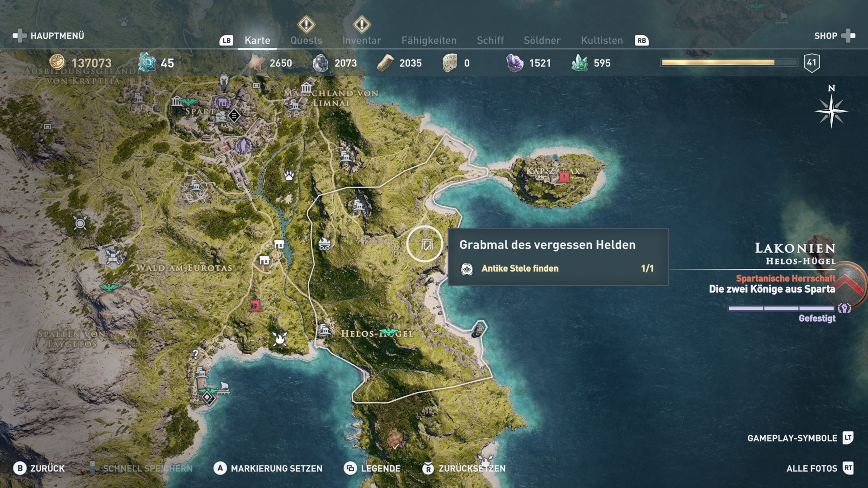The height and width of the screenshot is (488, 868).
Task: Open the Fähigkeiten tab
Action: (429, 40)
